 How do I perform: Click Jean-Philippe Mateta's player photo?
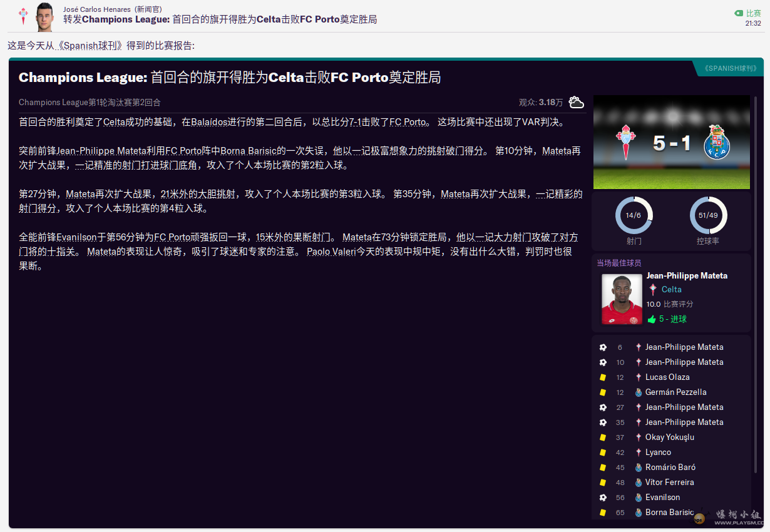622,299
